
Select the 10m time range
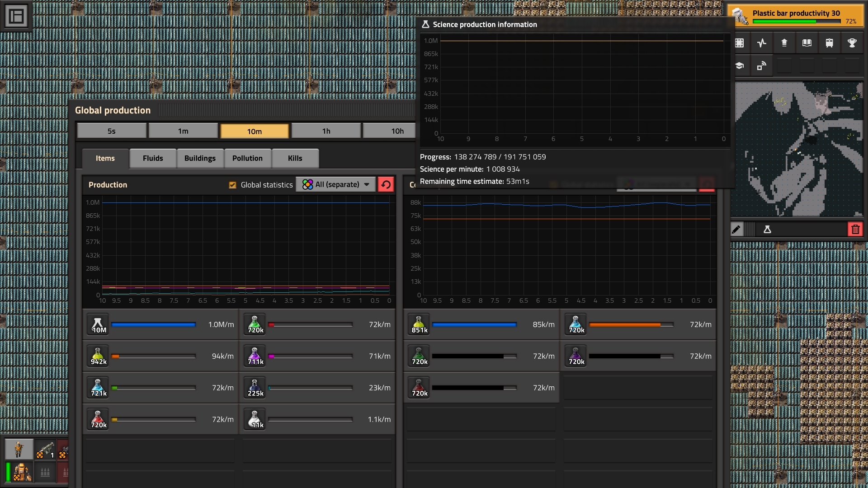coord(255,131)
